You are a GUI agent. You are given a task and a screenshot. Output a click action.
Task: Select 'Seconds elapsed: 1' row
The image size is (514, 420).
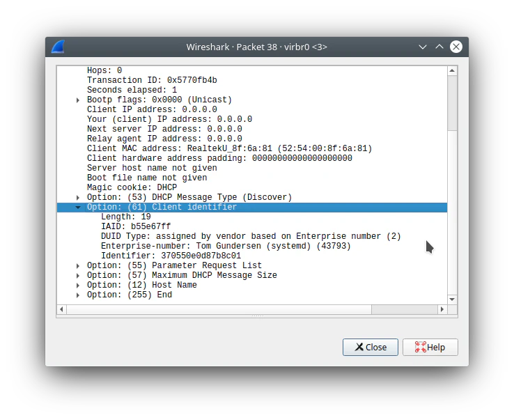click(252, 90)
